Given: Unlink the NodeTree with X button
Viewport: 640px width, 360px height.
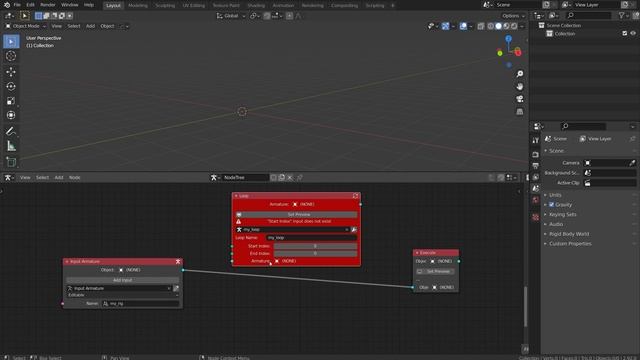Looking at the screenshot, I should 290,178.
